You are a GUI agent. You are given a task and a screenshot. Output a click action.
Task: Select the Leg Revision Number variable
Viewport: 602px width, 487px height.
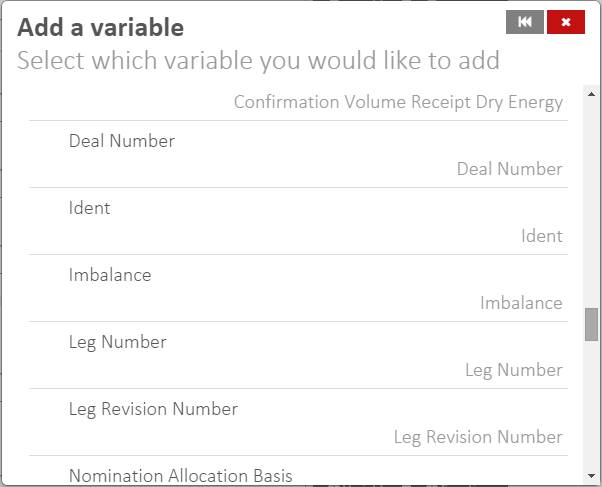(153, 409)
